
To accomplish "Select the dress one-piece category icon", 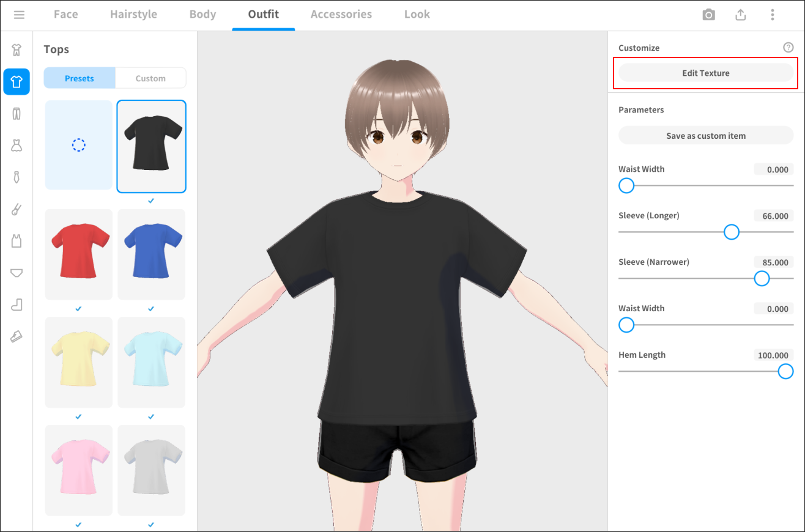I will click(17, 145).
